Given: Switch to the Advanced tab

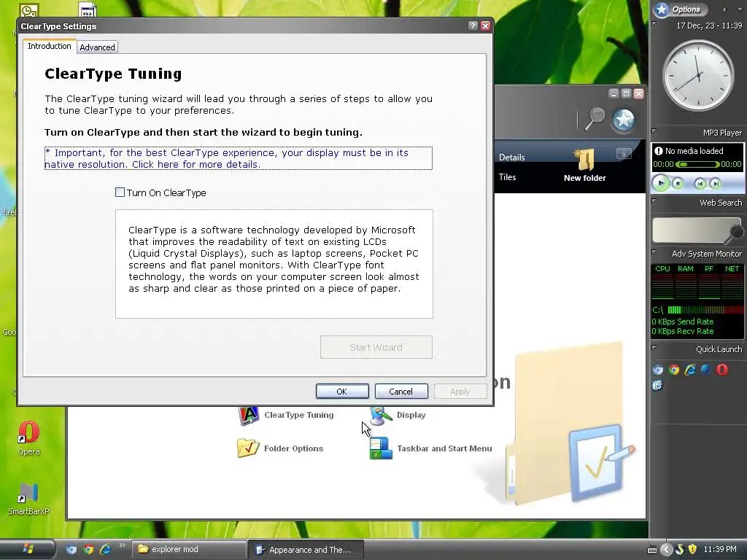Looking at the screenshot, I should tap(97, 47).
